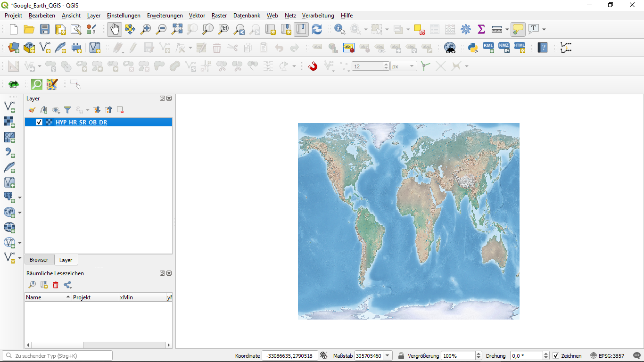
Task: Toggle visibility of HYP_HR_SR_OB_DR layer
Action: tap(39, 122)
